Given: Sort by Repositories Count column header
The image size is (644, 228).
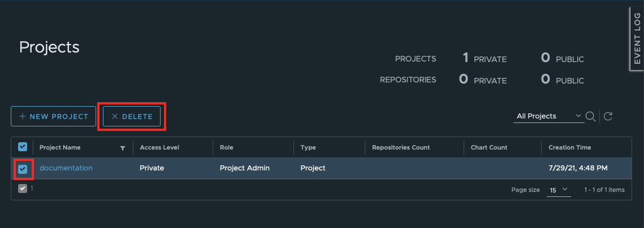Looking at the screenshot, I should 401,148.
